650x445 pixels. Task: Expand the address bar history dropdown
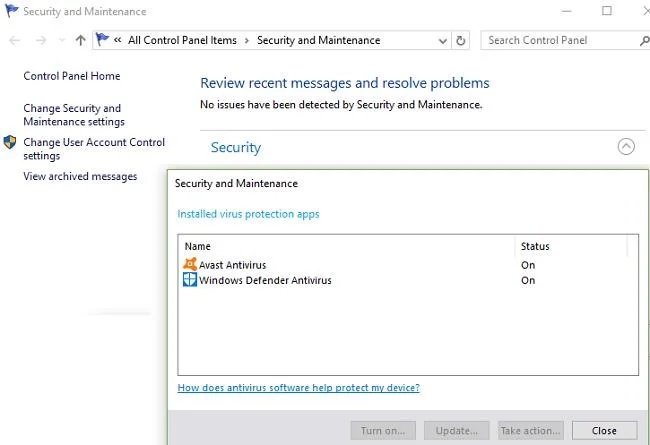coord(443,41)
